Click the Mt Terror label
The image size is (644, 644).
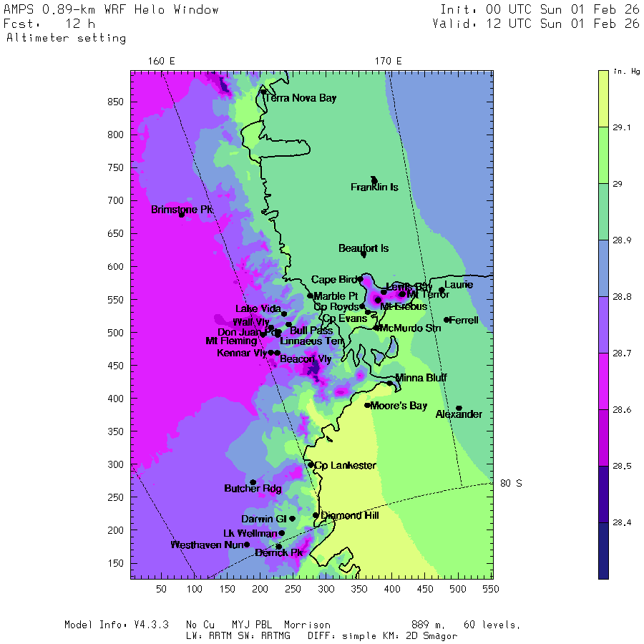tap(428, 295)
